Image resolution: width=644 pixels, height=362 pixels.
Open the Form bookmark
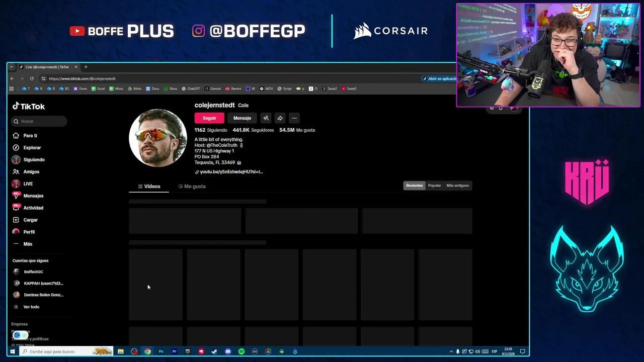point(80,88)
